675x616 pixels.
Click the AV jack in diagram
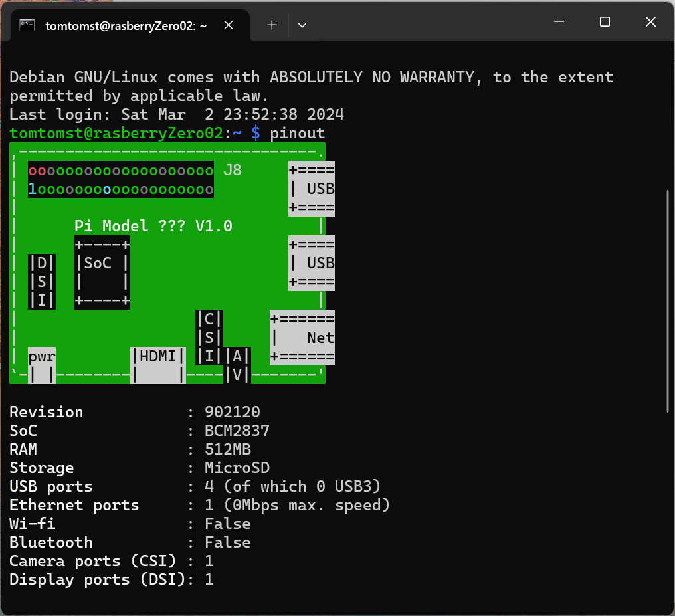tap(237, 365)
